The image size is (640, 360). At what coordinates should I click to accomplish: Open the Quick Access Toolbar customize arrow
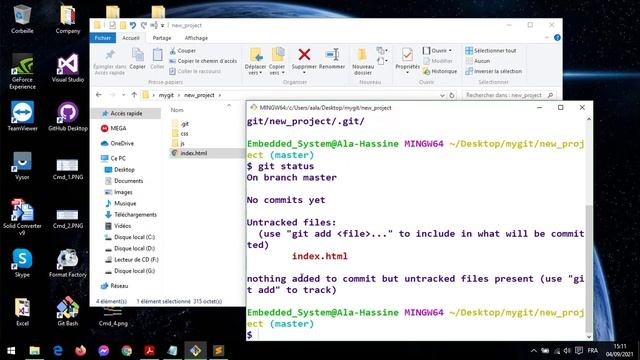pyautogui.click(x=162, y=26)
